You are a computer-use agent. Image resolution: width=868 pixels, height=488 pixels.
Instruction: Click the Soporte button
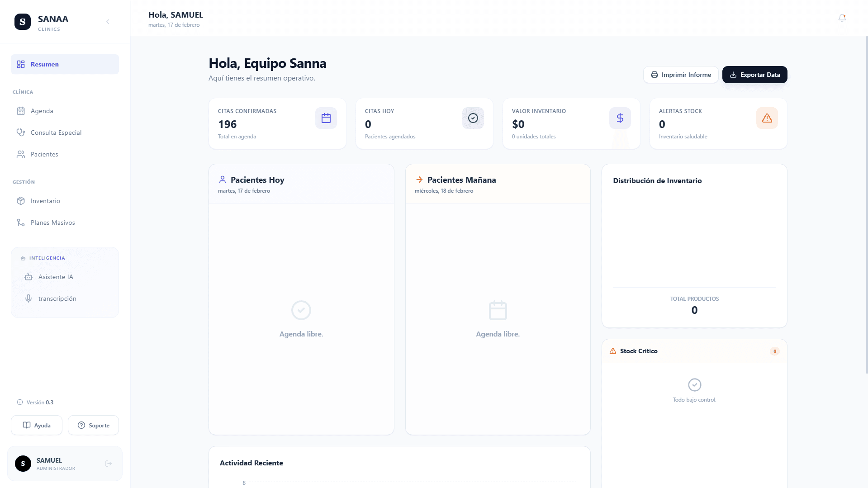coord(93,425)
